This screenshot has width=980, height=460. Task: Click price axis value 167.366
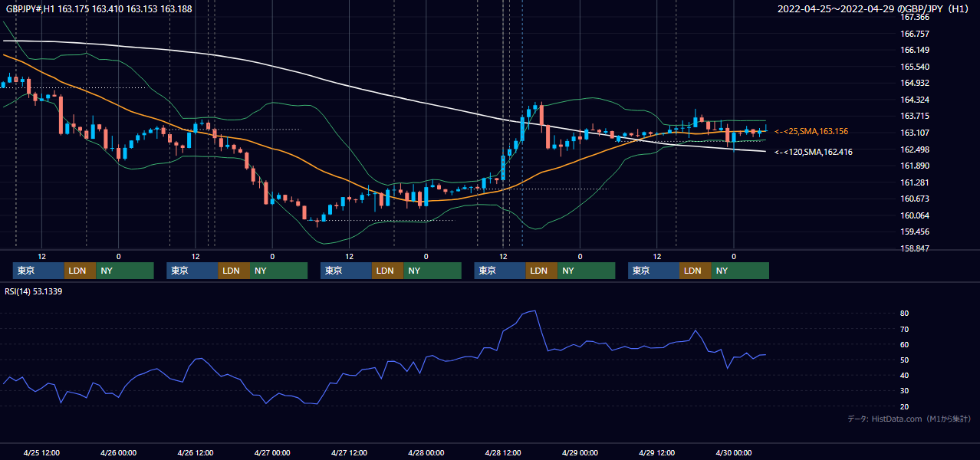[914, 17]
